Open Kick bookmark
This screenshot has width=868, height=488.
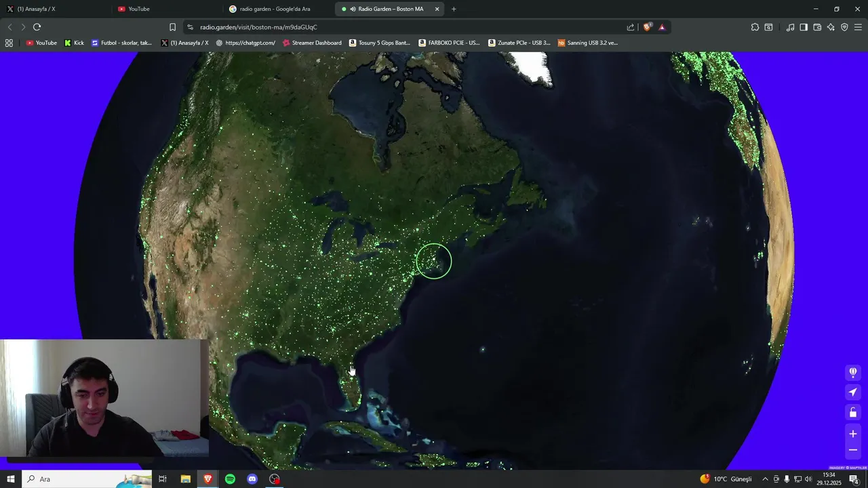click(74, 43)
